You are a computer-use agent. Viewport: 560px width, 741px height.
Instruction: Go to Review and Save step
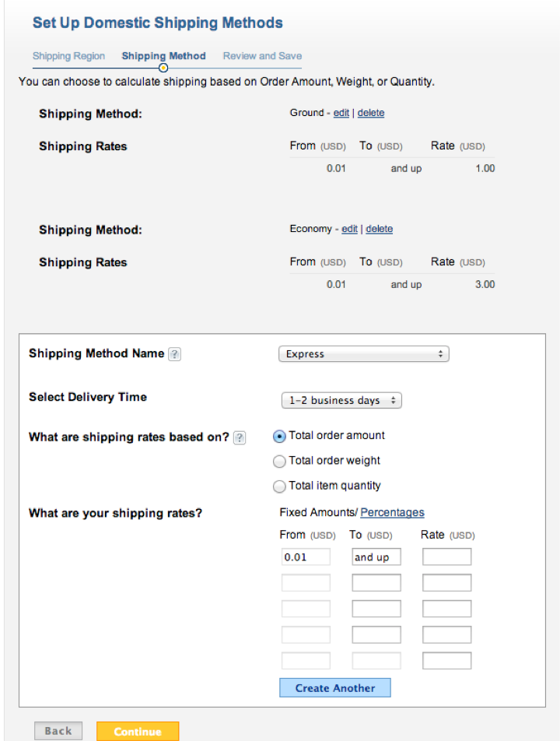pyautogui.click(x=262, y=56)
